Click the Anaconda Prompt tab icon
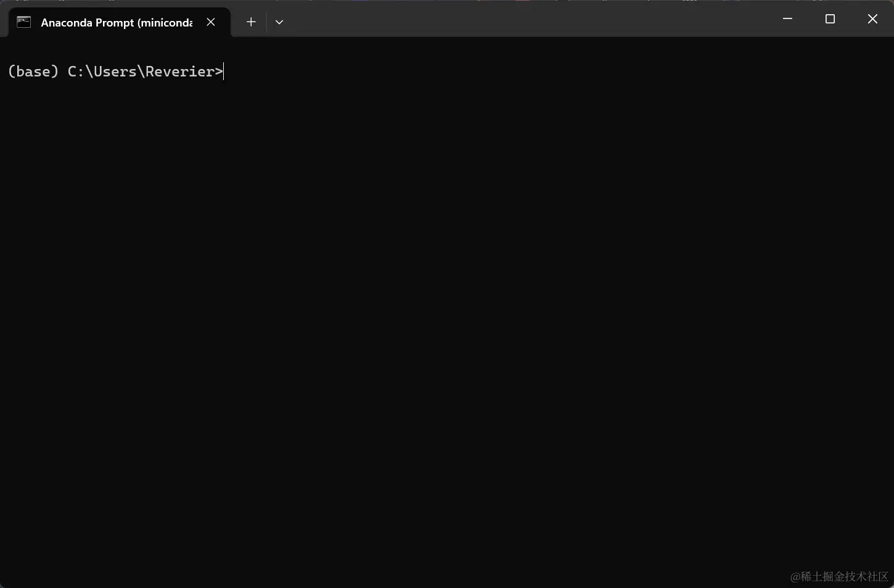This screenshot has width=894, height=588. 23,22
